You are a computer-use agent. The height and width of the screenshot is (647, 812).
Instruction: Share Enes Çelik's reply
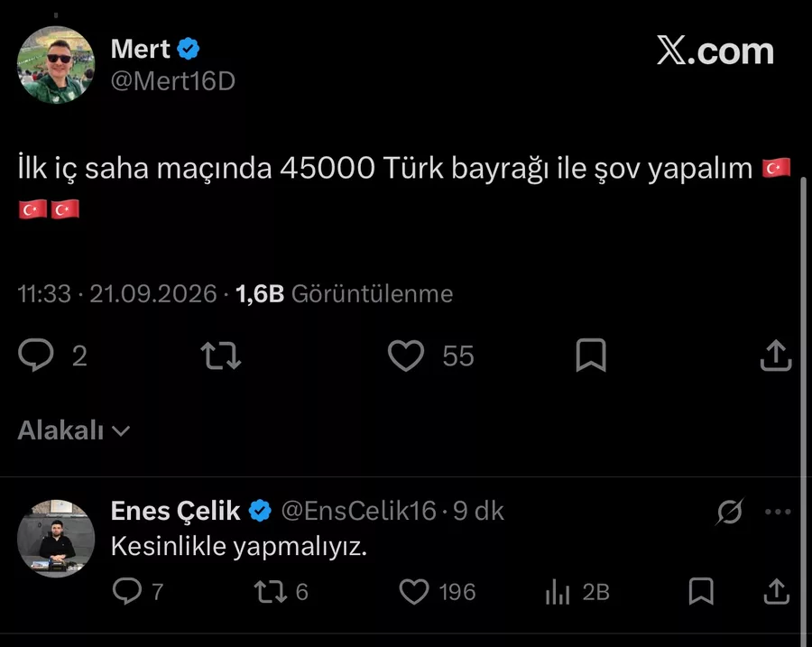776,592
